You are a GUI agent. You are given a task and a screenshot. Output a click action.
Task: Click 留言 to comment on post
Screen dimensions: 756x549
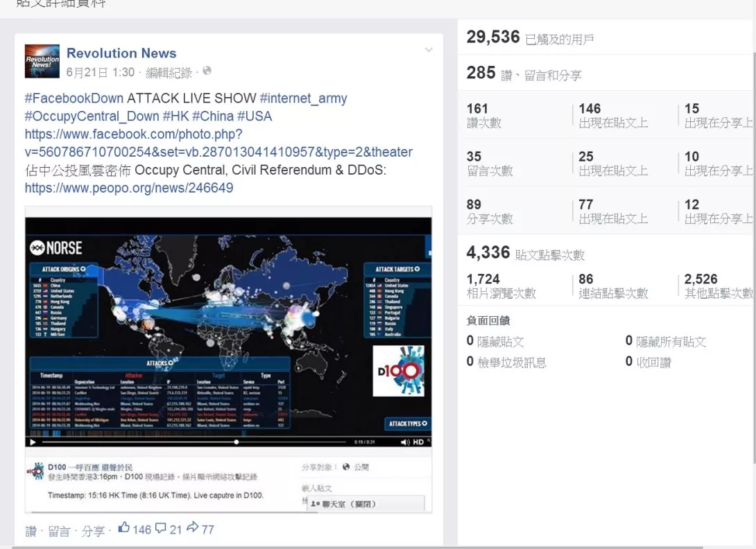(60, 531)
